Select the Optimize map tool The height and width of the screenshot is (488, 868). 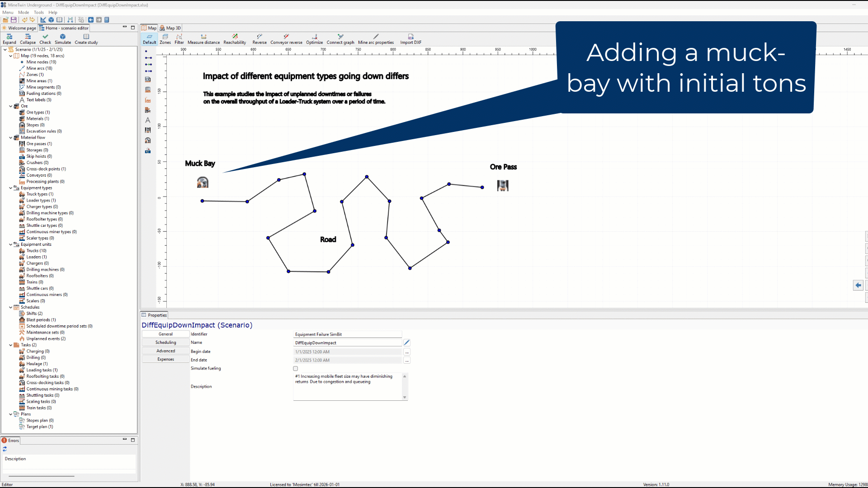314,37
